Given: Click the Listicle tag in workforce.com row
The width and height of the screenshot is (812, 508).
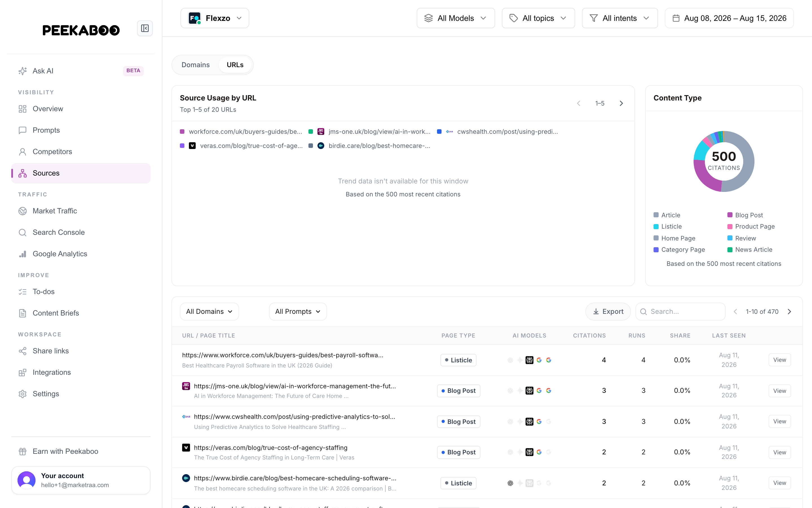Looking at the screenshot, I should [458, 360].
